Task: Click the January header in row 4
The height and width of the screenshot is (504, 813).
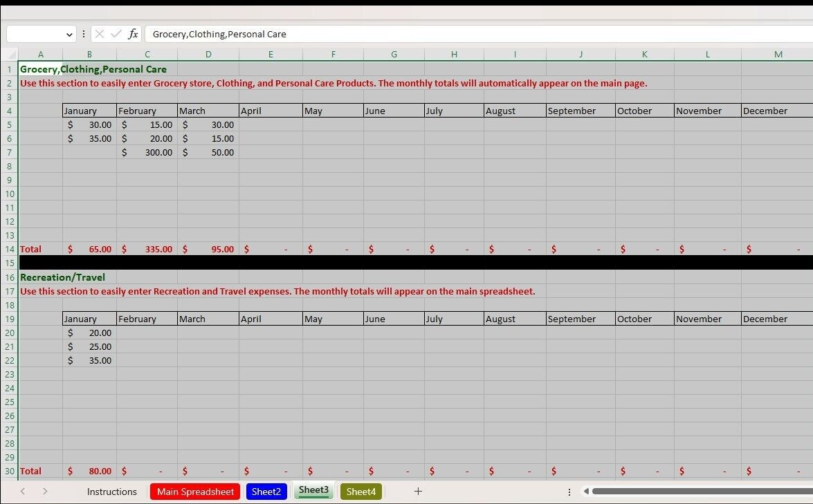Action: tap(89, 111)
